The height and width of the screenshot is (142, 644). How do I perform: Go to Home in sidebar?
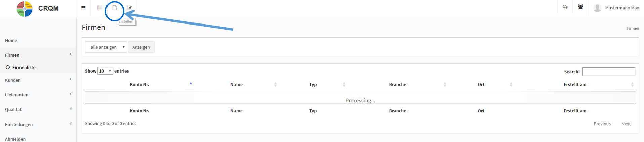tap(11, 40)
